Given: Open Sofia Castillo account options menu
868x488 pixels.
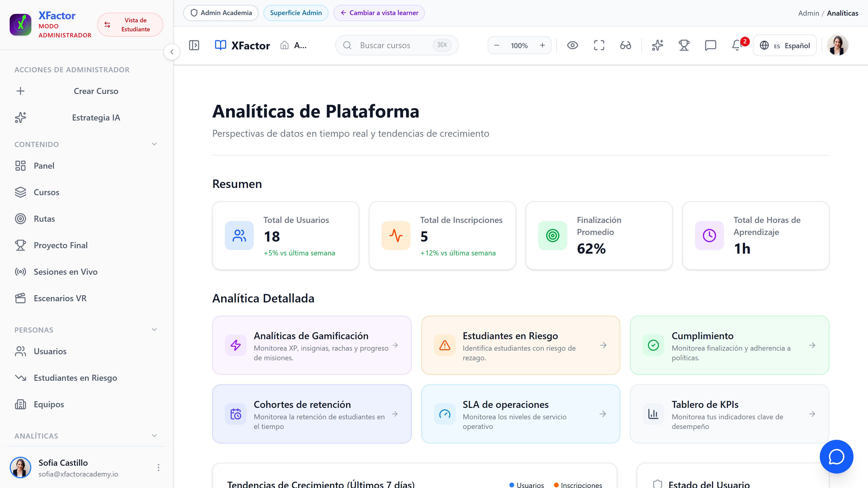Looking at the screenshot, I should pos(158,468).
